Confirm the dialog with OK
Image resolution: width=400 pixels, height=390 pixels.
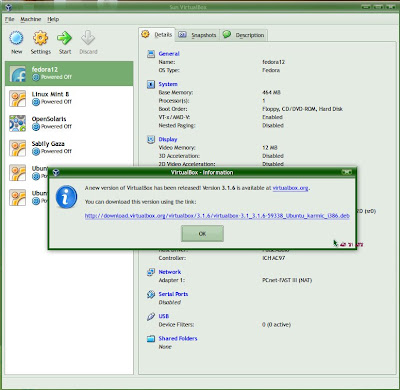pos(202,234)
